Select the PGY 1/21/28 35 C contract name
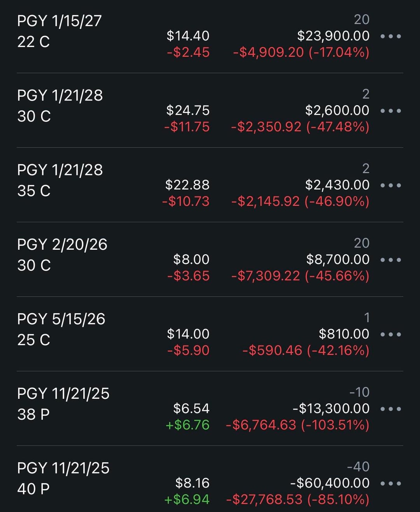420x512 pixels. (x=60, y=180)
